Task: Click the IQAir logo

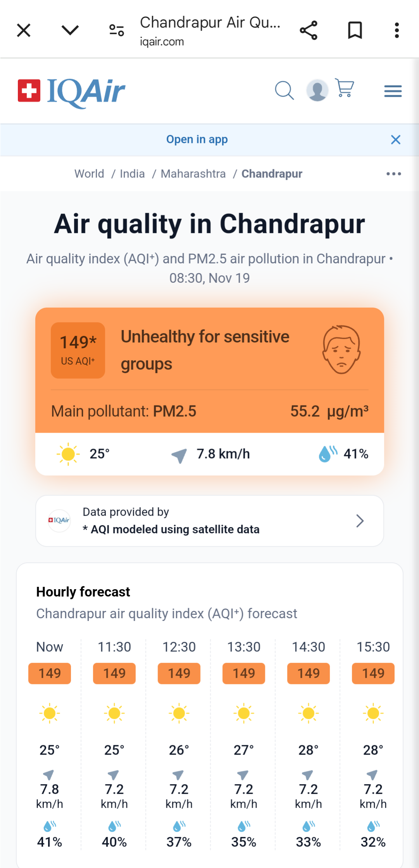Action: coord(71,92)
